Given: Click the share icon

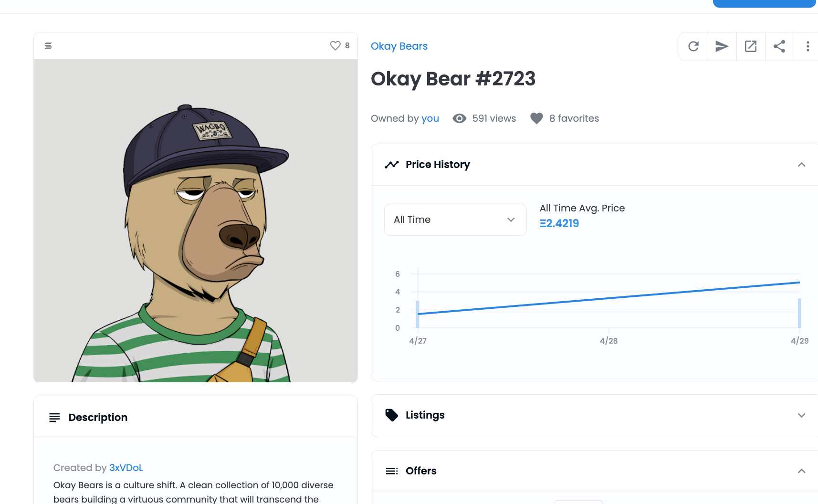Looking at the screenshot, I should (x=779, y=46).
